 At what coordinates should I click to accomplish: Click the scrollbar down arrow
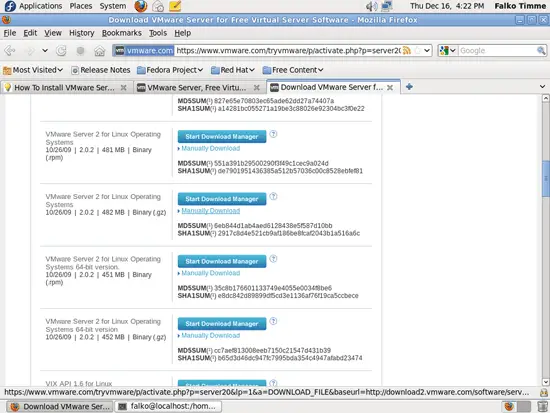[545, 381]
